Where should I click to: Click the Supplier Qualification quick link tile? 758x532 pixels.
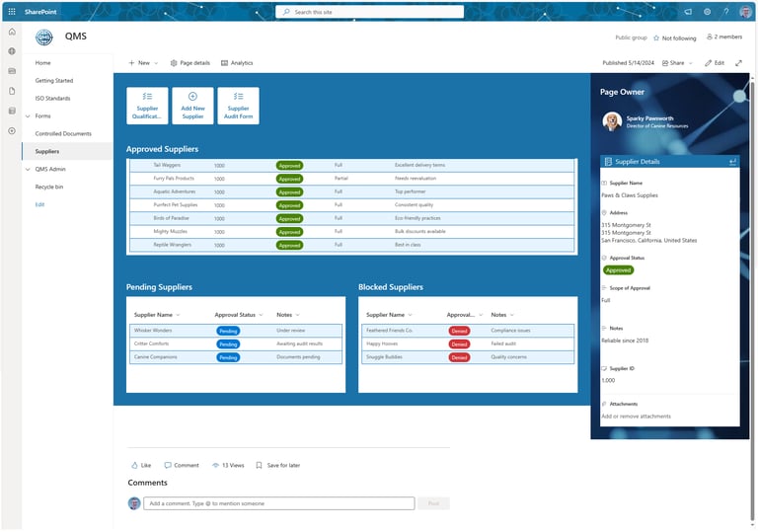(147, 106)
